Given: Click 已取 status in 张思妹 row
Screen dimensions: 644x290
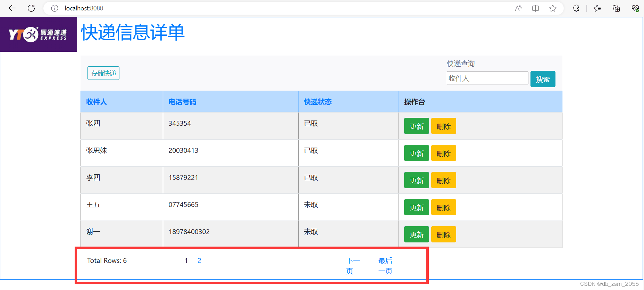Looking at the screenshot, I should pos(311,150).
